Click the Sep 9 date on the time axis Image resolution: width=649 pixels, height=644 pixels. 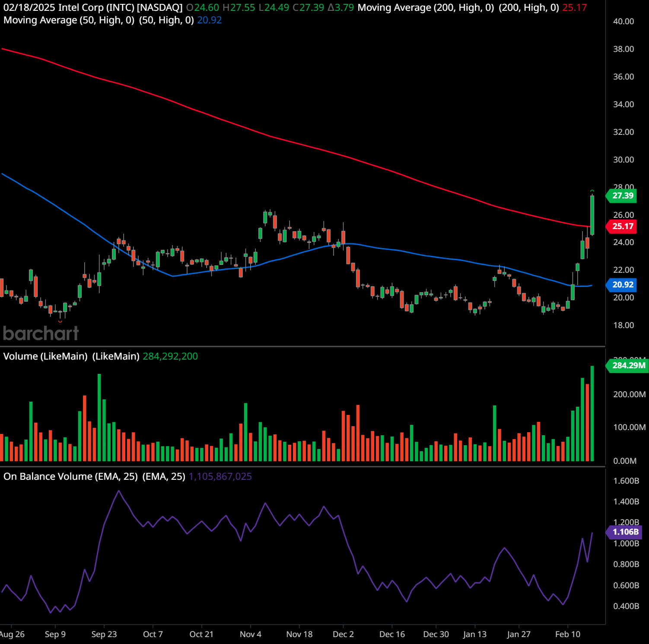click(55, 634)
